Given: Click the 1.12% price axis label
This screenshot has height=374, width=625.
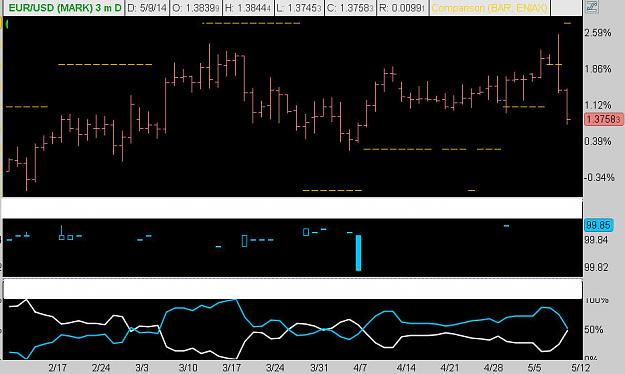Looking at the screenshot, I should coord(598,105).
